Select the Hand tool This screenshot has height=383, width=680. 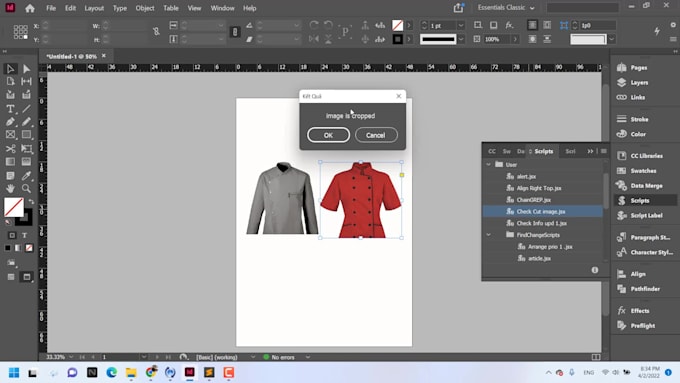click(10, 188)
